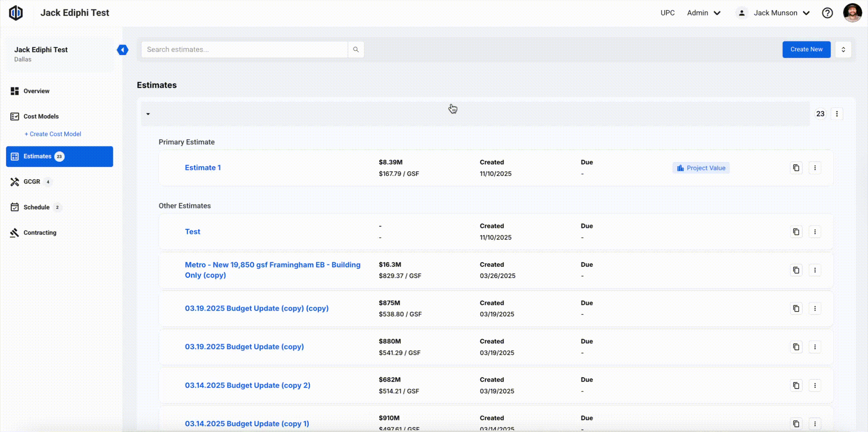Click copy icon for Test estimate
This screenshot has width=868, height=432.
tap(796, 232)
